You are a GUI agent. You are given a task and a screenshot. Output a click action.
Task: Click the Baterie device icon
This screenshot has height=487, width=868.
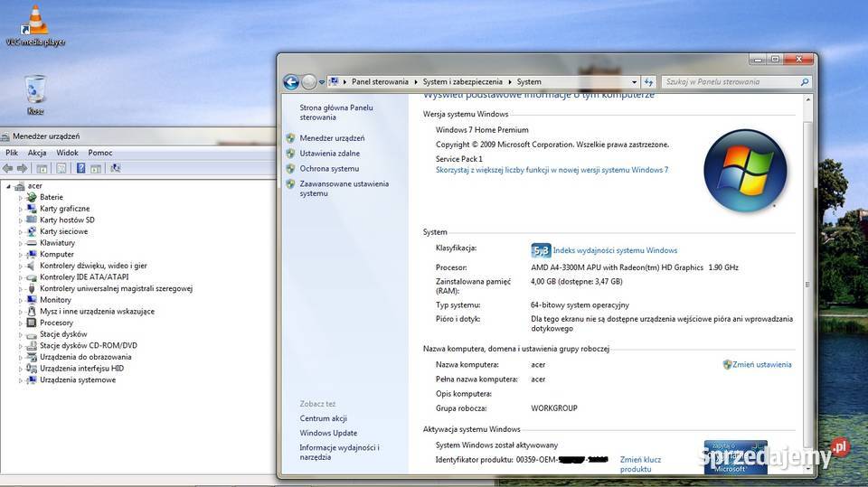(32, 197)
